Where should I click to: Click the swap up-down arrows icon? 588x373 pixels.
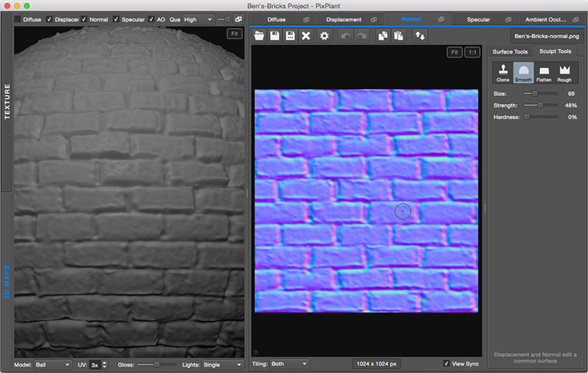pyautogui.click(x=419, y=36)
